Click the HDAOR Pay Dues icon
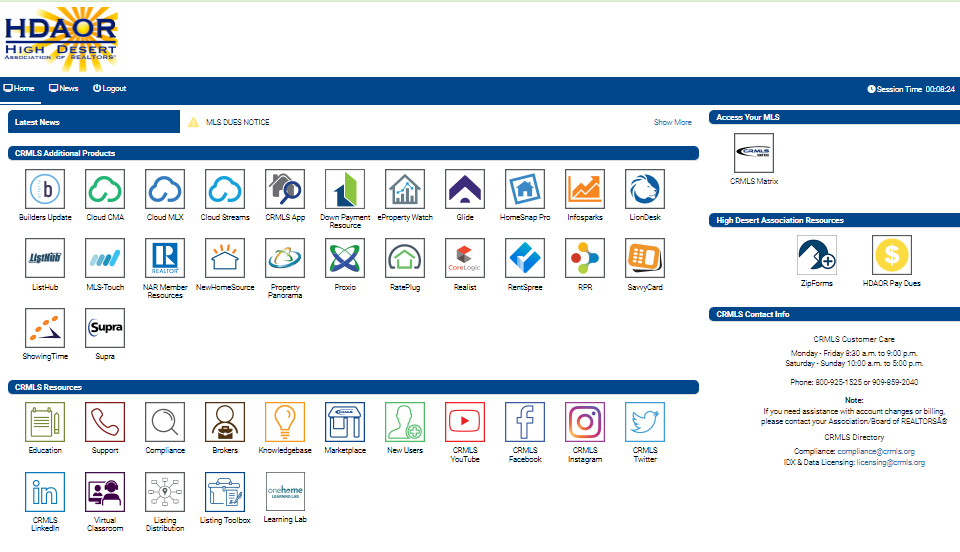This screenshot has width=960, height=552. click(x=892, y=256)
